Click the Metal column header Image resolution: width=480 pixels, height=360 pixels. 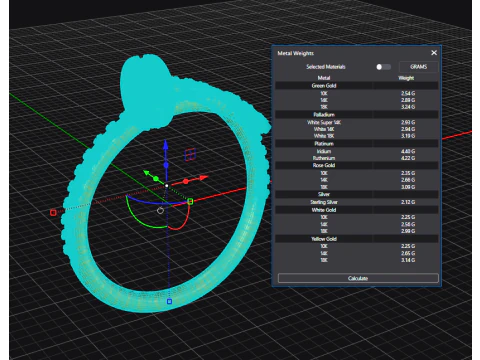pyautogui.click(x=324, y=78)
